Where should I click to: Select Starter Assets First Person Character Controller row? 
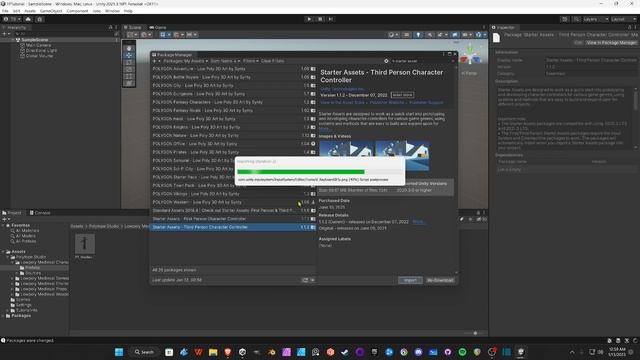click(234, 219)
